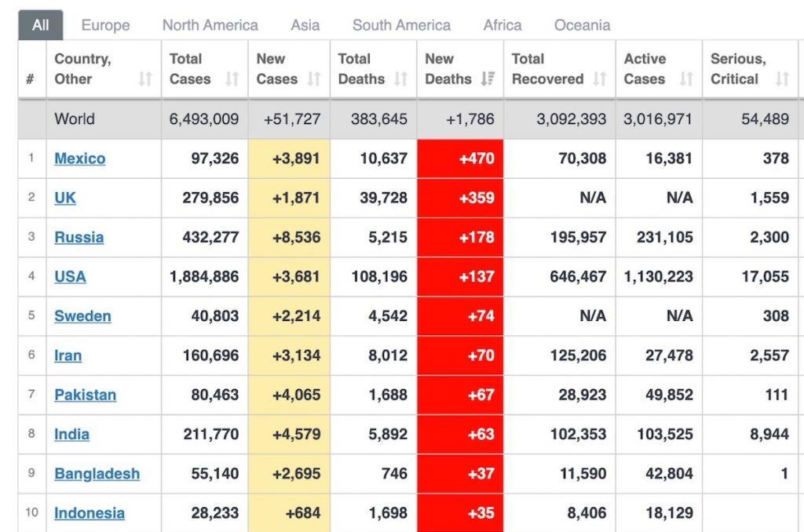Open the Indonesia country link
Viewport: 804px width, 532px height.
(90, 513)
